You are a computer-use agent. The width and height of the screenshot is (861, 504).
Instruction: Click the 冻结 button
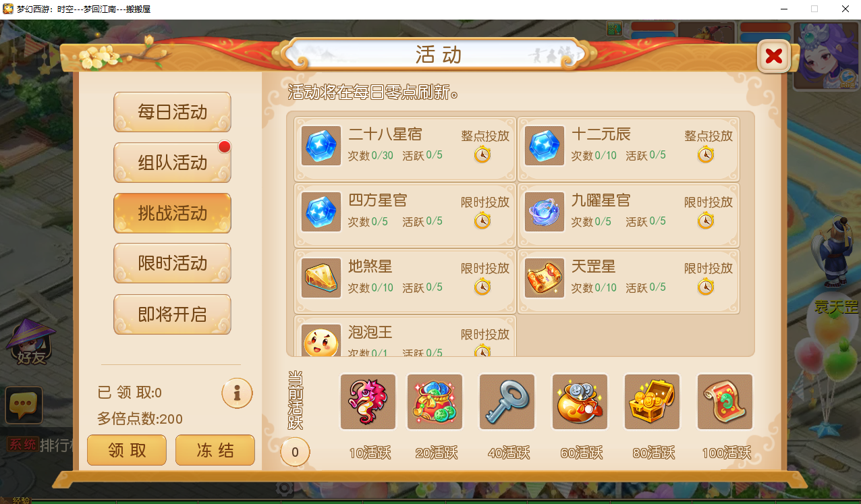point(215,450)
